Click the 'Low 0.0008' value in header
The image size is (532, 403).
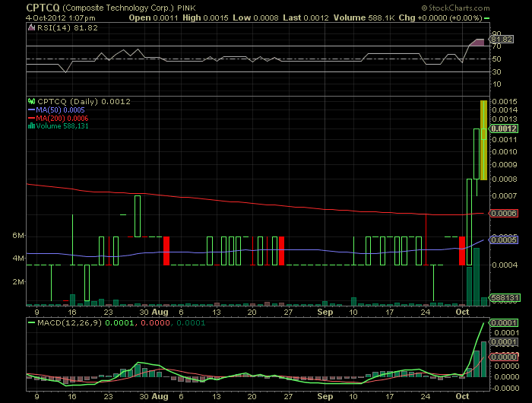[x=255, y=17]
